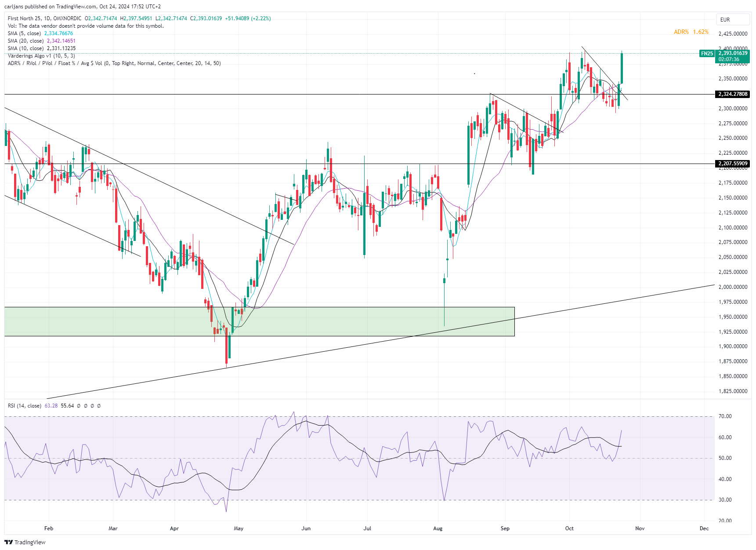Click the Aug label on the time axis
Screen dimensions: 756x550
click(x=438, y=528)
